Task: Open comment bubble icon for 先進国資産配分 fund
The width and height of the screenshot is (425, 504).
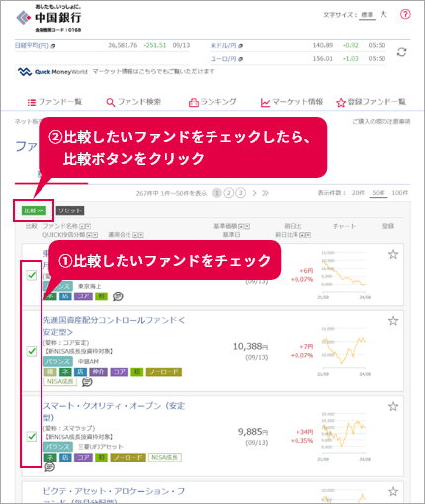Action: tap(87, 382)
